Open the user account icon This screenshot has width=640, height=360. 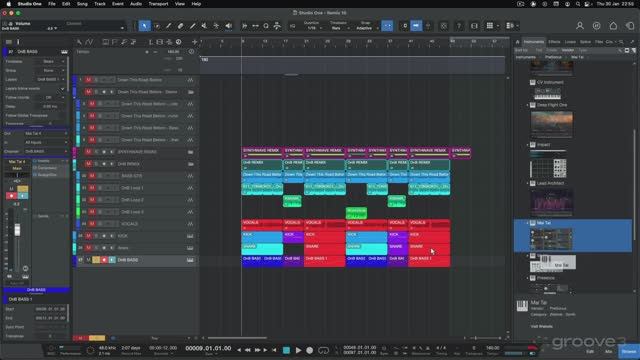pyautogui.click(x=580, y=26)
